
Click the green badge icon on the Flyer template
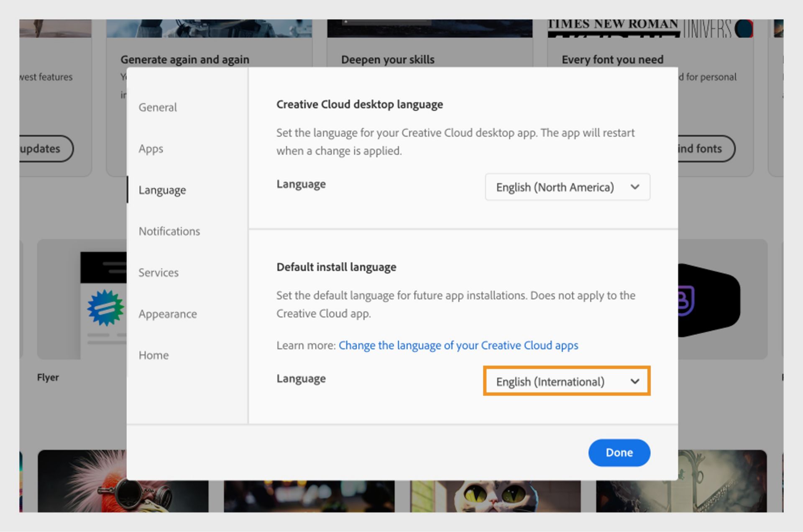click(x=106, y=308)
